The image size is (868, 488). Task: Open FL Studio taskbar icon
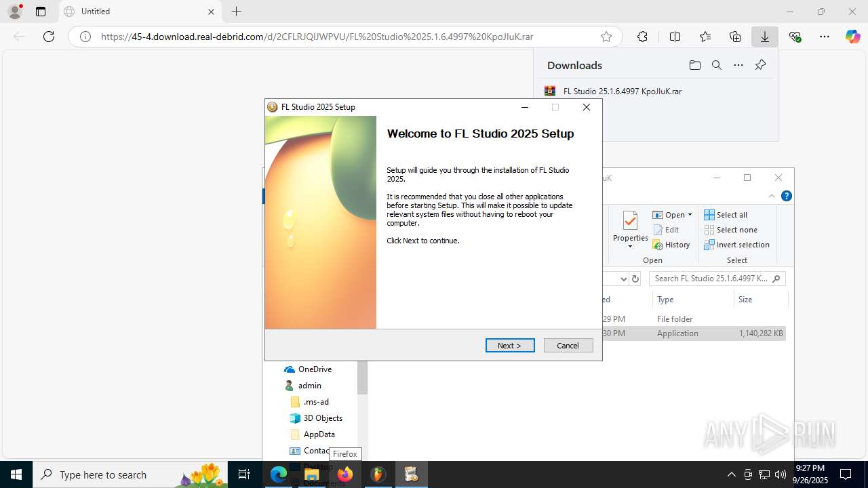click(x=378, y=474)
